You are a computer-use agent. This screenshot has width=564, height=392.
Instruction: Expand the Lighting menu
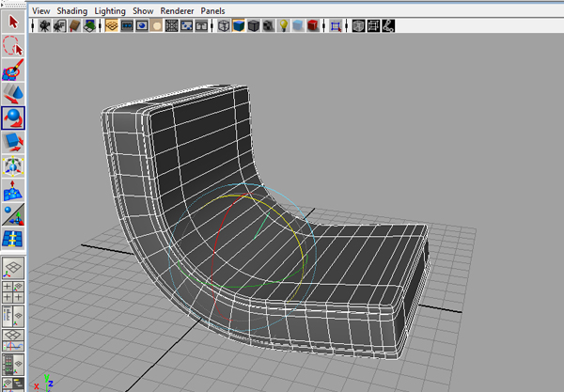(109, 9)
